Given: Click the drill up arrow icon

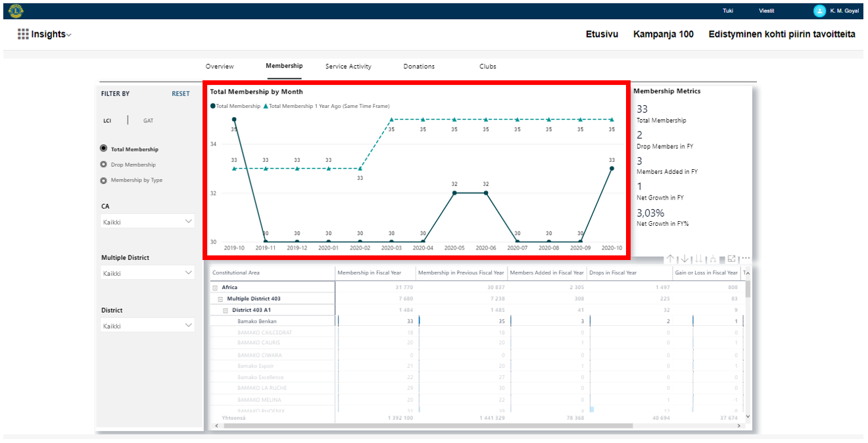Looking at the screenshot, I should point(671,259).
